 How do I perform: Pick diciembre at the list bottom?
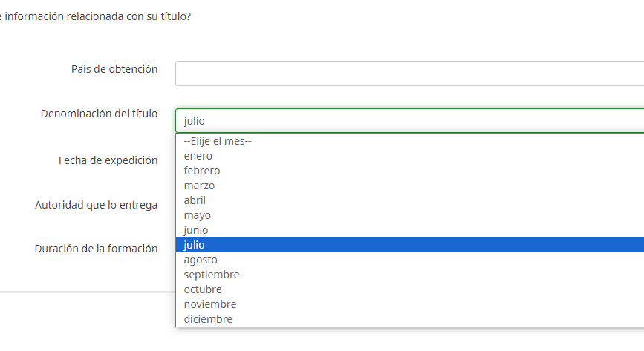point(208,319)
